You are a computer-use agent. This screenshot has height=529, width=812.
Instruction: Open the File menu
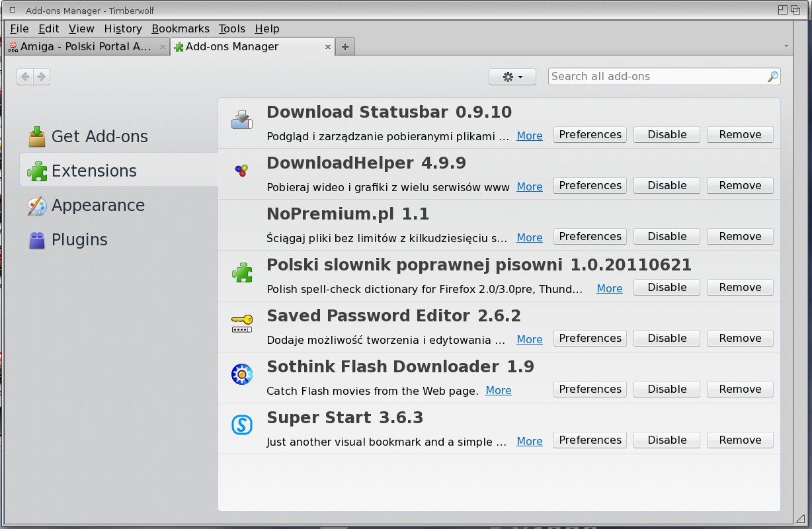click(19, 28)
